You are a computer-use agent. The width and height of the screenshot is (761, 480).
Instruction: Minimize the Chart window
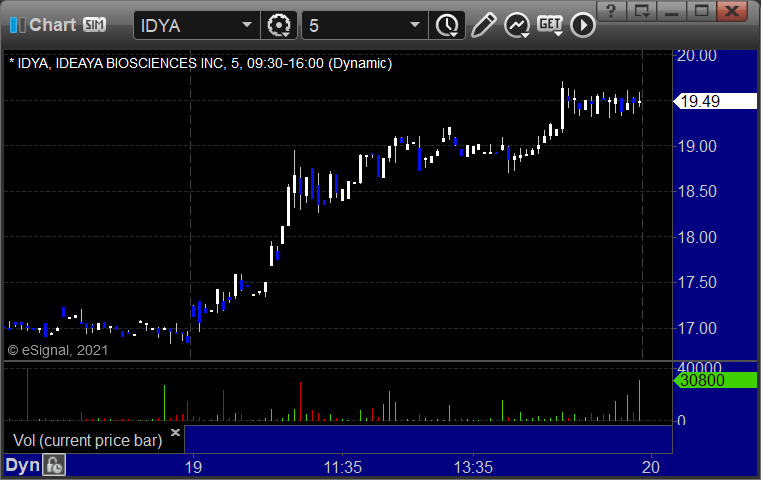[671, 11]
